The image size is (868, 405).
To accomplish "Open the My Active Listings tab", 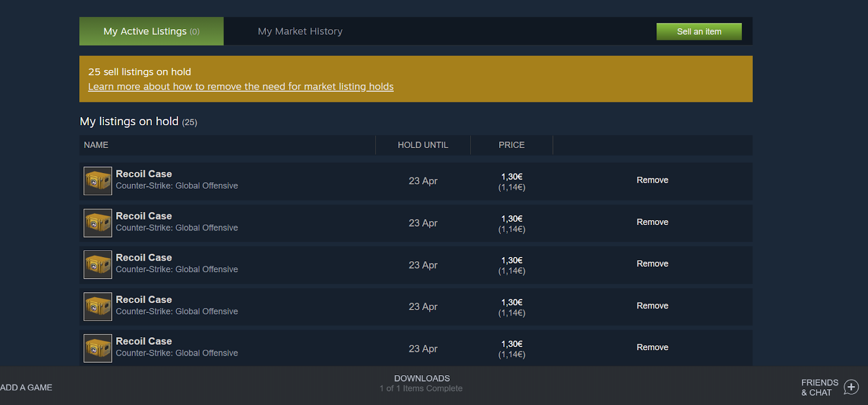I will click(151, 31).
